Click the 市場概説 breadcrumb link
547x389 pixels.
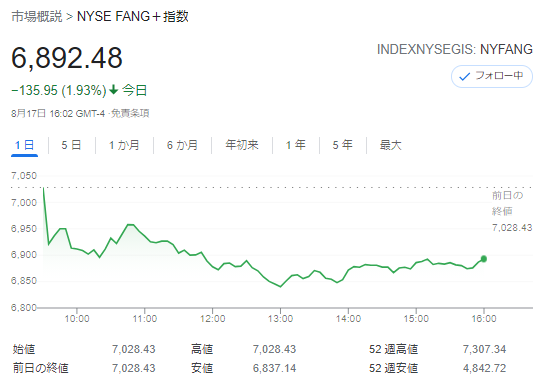37,16
